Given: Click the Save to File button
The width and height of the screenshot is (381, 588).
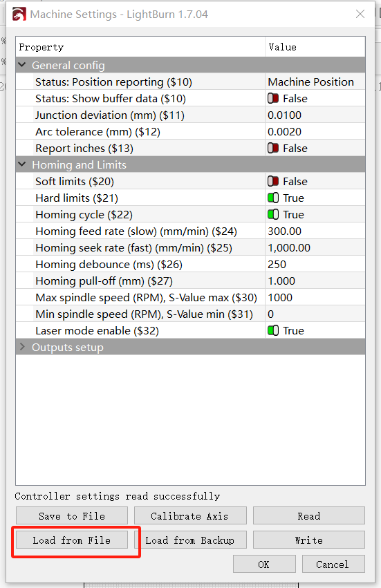Looking at the screenshot, I should tap(72, 516).
